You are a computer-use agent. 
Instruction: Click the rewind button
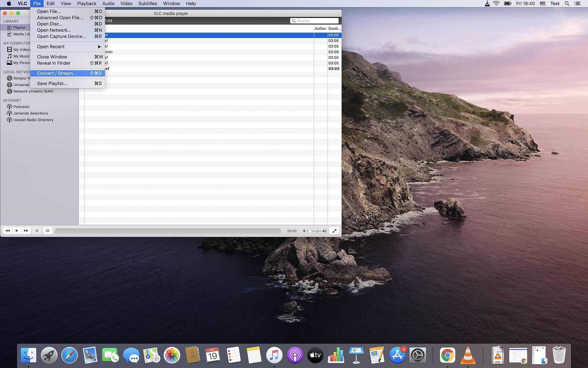(8, 231)
